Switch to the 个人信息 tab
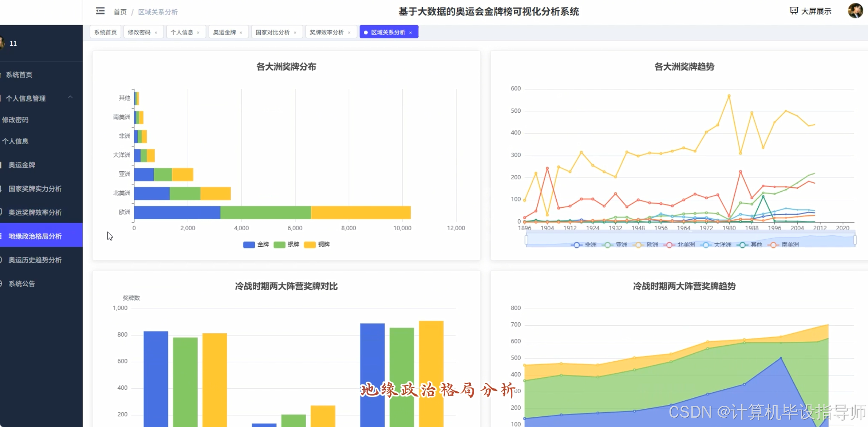This screenshot has width=868, height=427. 182,32
